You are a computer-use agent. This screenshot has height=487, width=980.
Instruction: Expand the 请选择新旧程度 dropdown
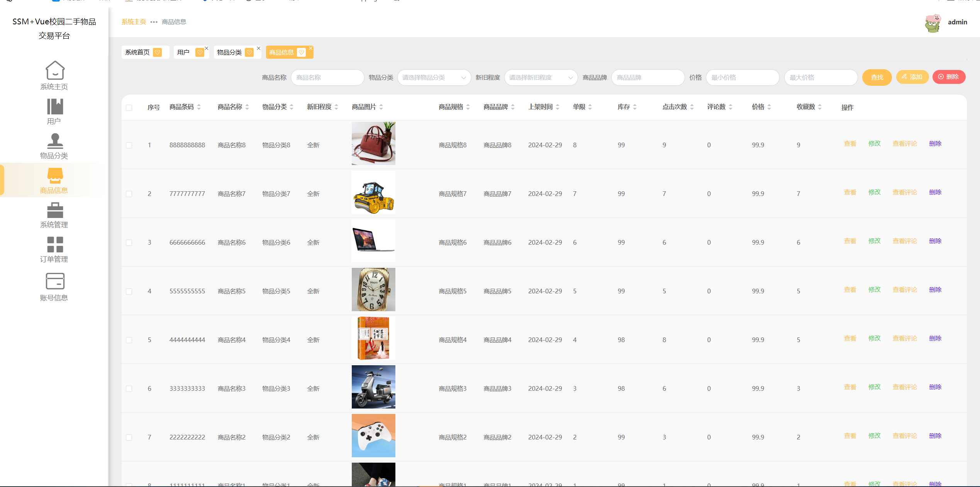tap(541, 78)
